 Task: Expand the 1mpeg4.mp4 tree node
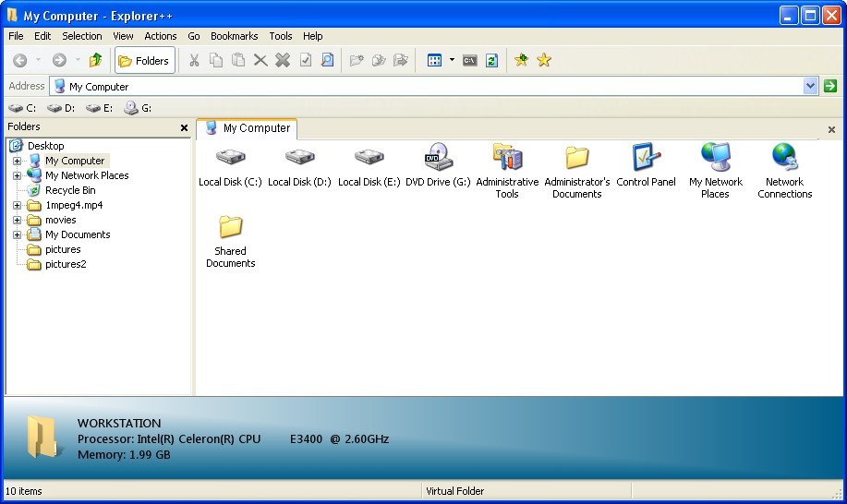tap(18, 205)
